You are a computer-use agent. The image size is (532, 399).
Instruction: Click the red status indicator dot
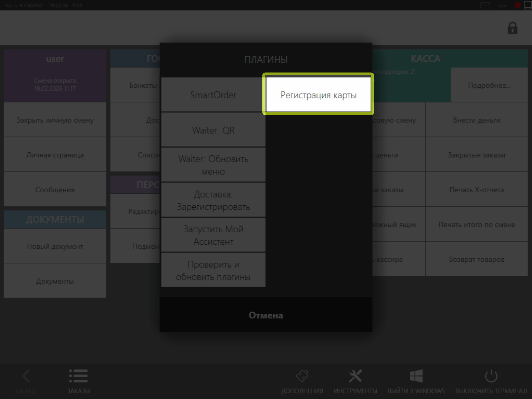(x=518, y=5)
